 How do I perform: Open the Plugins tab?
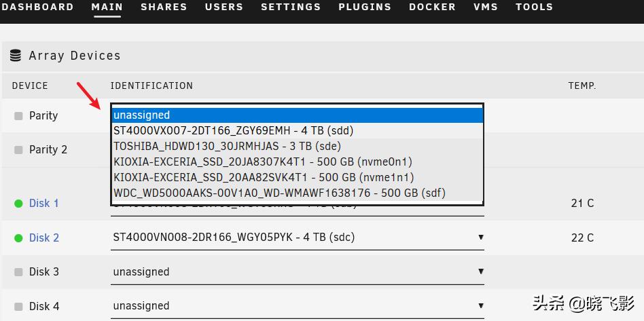(x=365, y=7)
